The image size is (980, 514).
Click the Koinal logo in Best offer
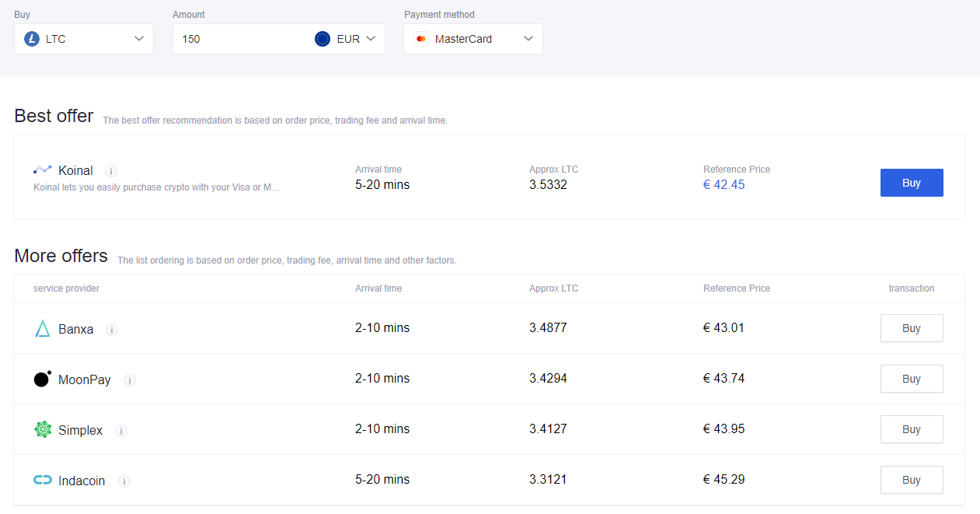[43, 170]
